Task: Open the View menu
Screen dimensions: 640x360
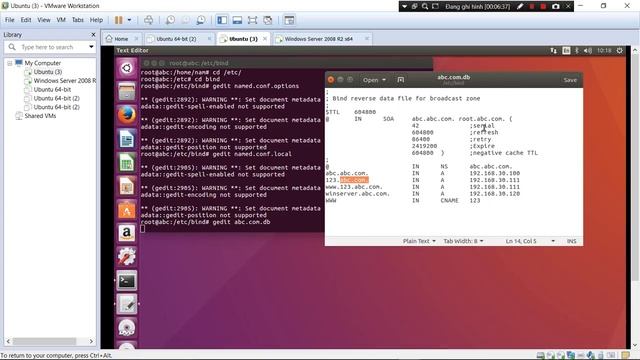Action: 44,20
